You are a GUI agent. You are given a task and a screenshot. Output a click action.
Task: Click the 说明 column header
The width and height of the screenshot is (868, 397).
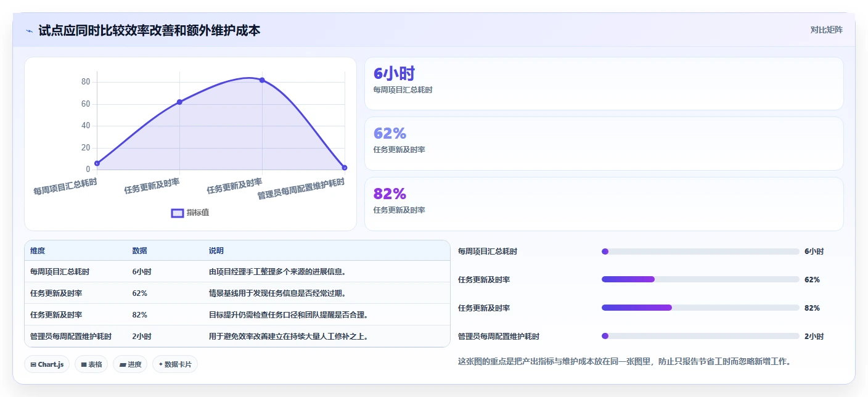click(x=216, y=251)
